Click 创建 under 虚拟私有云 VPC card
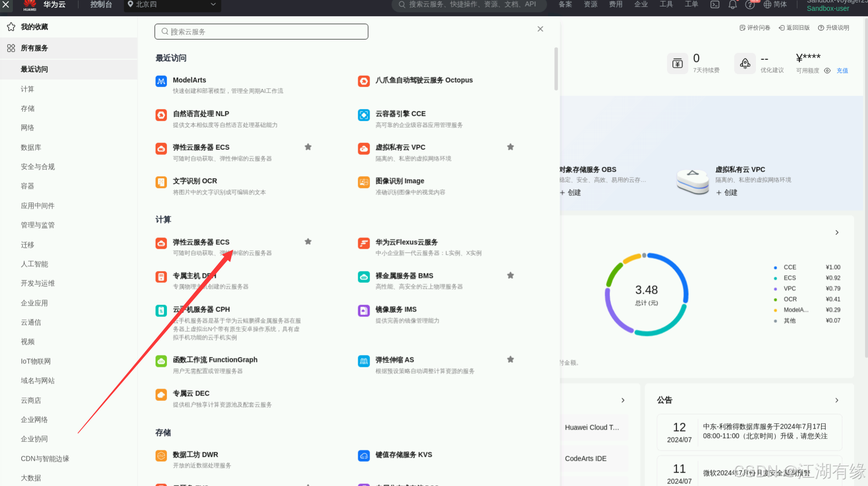The width and height of the screenshot is (868, 486). click(727, 193)
